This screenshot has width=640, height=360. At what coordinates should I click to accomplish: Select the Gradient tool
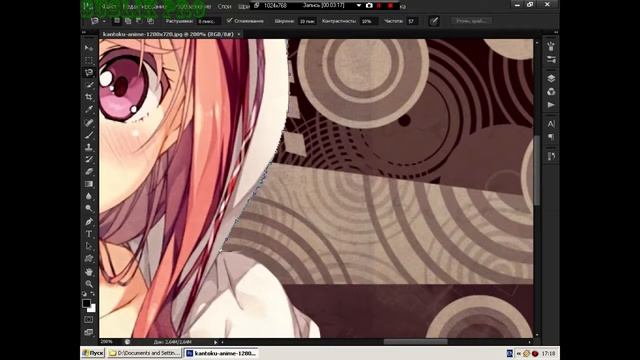[89, 184]
